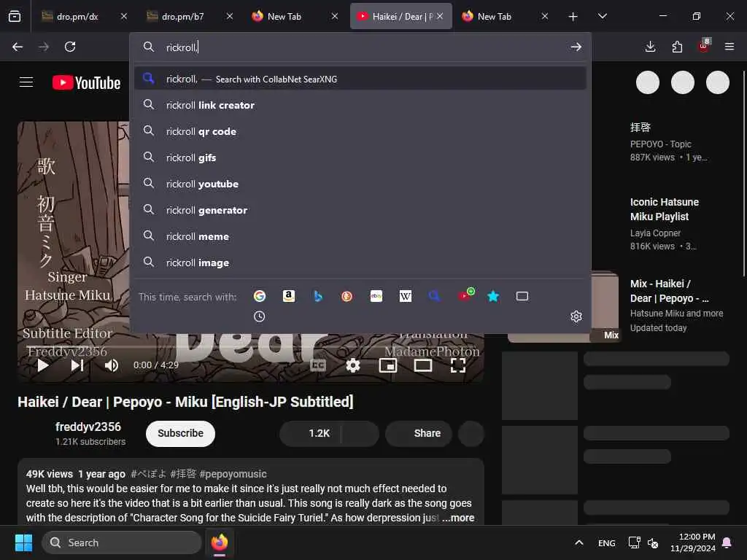Click the address bar text field
The width and height of the screenshot is (747, 560).
(362, 47)
